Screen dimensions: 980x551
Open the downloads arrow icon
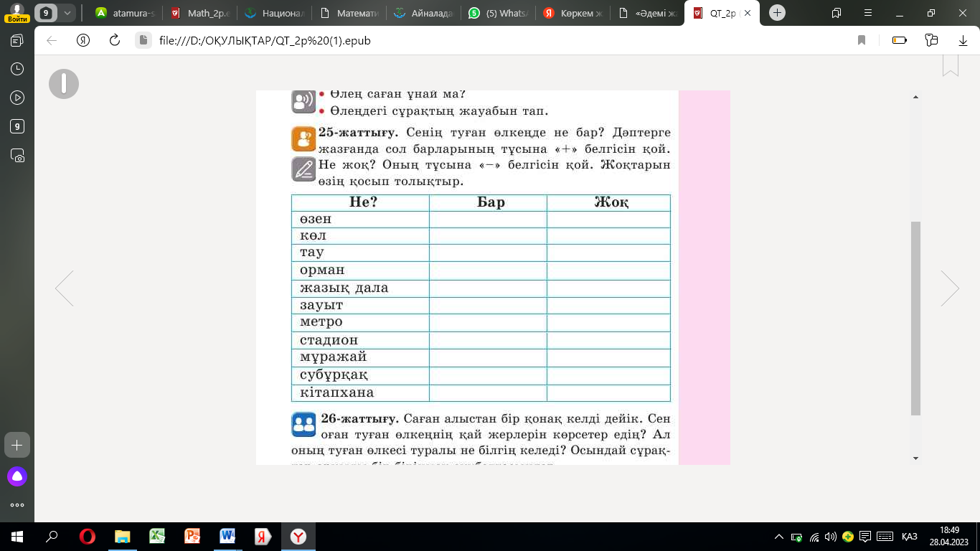click(x=963, y=41)
